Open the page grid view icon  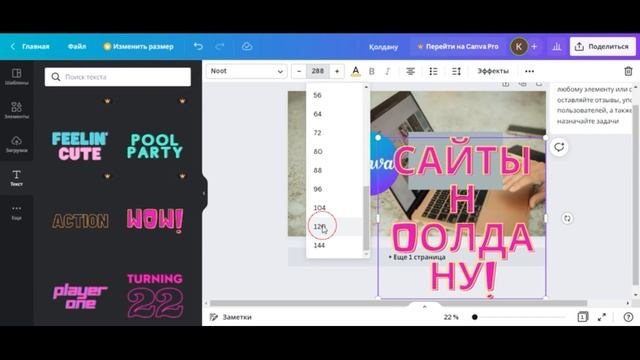582,317
